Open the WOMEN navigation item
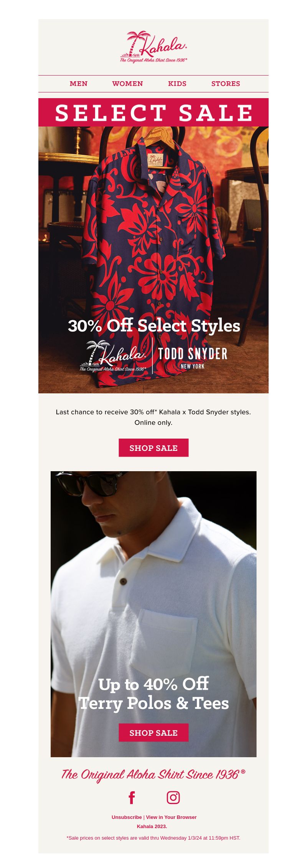This screenshot has width=307, height=868. pos(127,84)
